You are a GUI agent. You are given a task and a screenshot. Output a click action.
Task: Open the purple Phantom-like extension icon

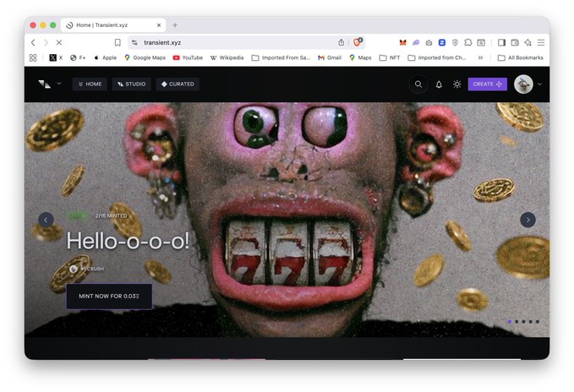coord(416,43)
